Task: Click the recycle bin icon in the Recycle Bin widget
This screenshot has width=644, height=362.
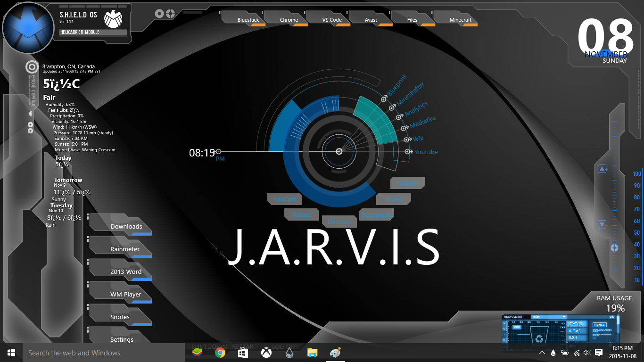Action: [539, 336]
